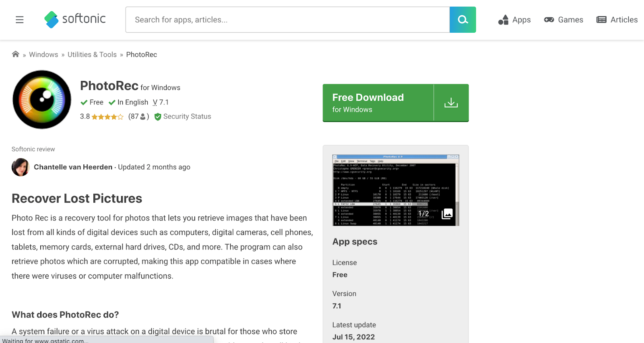Click the 3.8 rating value
Image resolution: width=644 pixels, height=343 pixels.
[x=85, y=116]
